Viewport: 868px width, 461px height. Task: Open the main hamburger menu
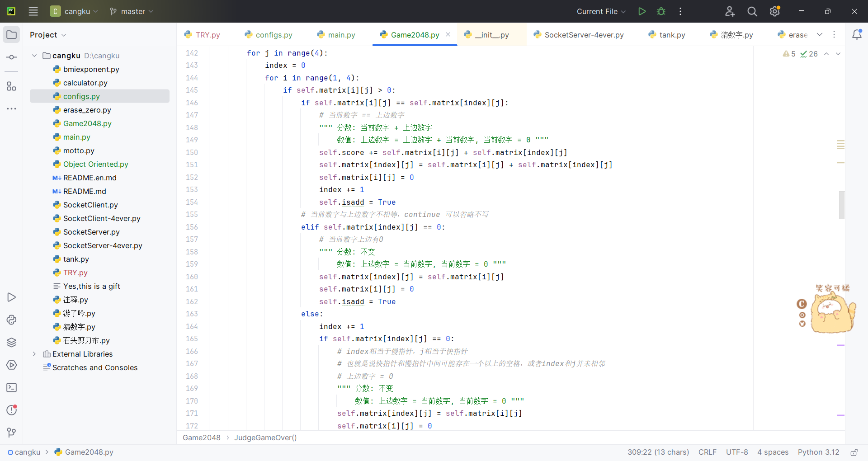33,11
